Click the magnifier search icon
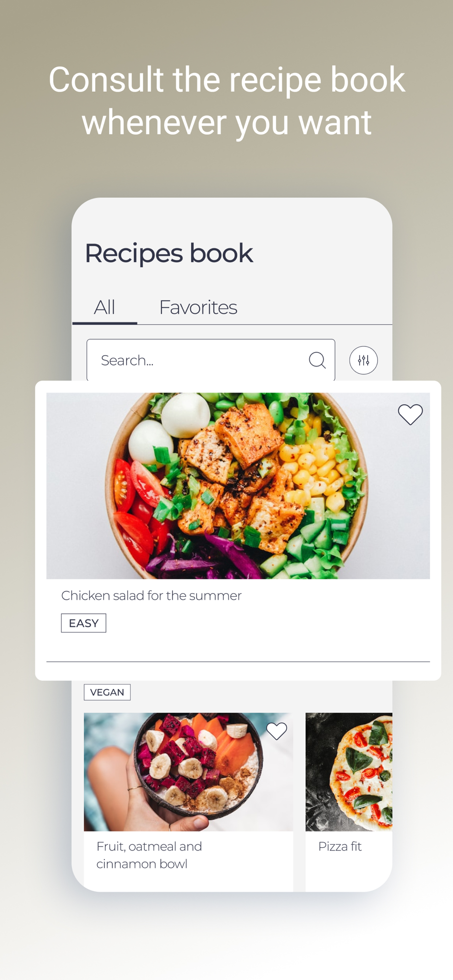This screenshot has width=453, height=980. pos(317,360)
